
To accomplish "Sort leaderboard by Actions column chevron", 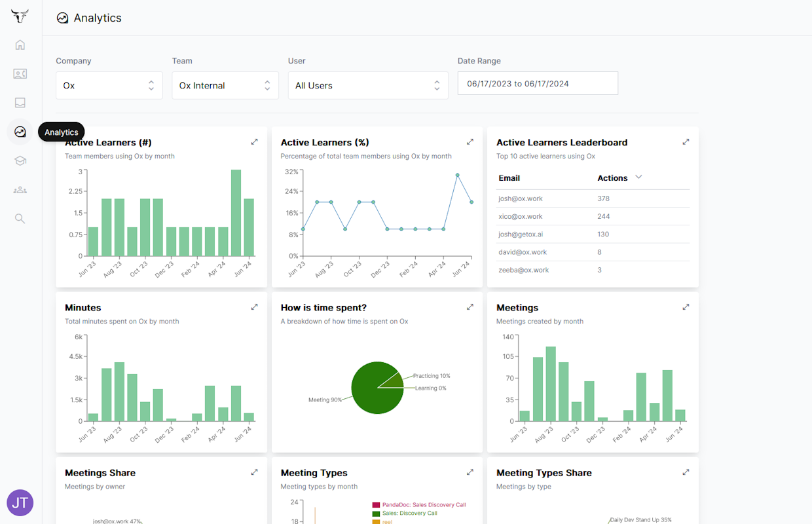I will pyautogui.click(x=639, y=178).
